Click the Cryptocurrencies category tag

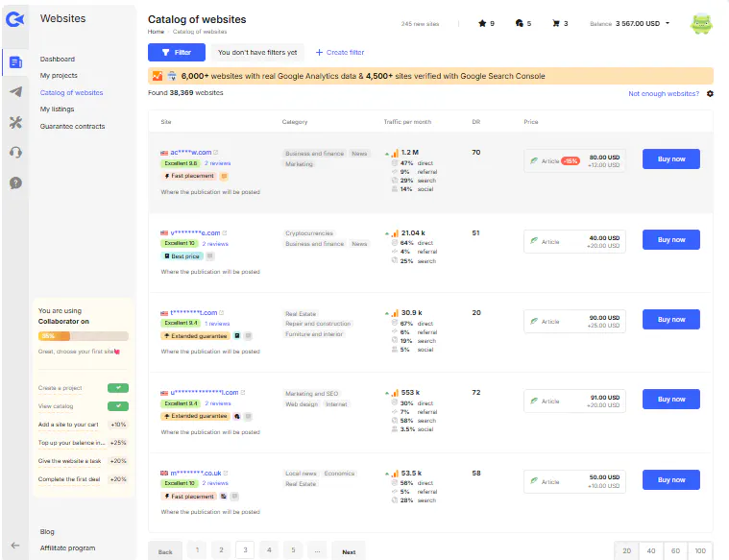(309, 233)
